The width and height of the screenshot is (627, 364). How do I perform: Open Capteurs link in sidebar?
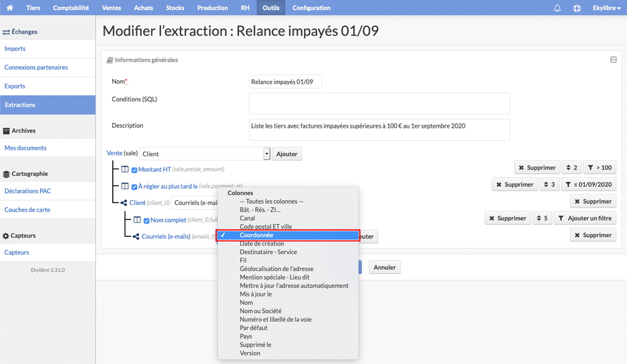coord(48,252)
